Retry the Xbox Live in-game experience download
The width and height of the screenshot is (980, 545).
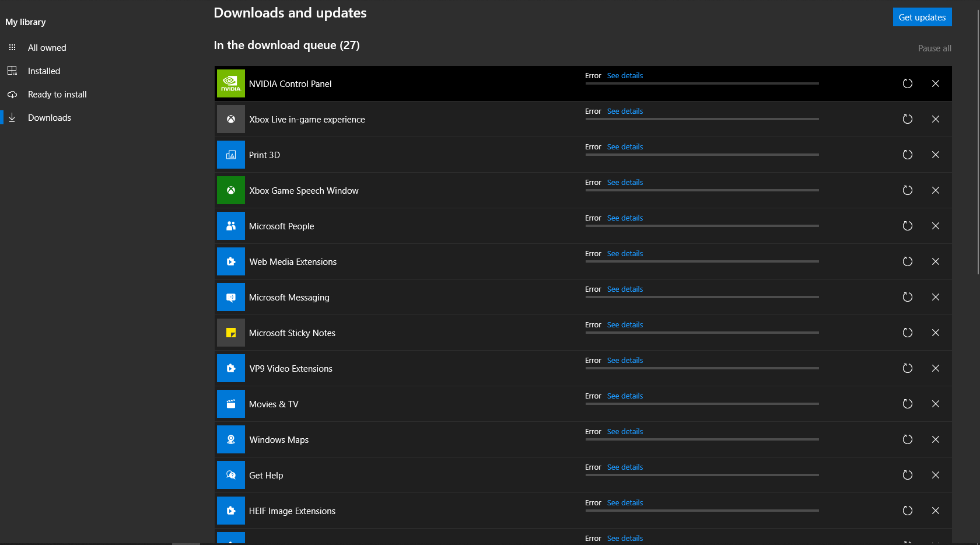tap(908, 119)
